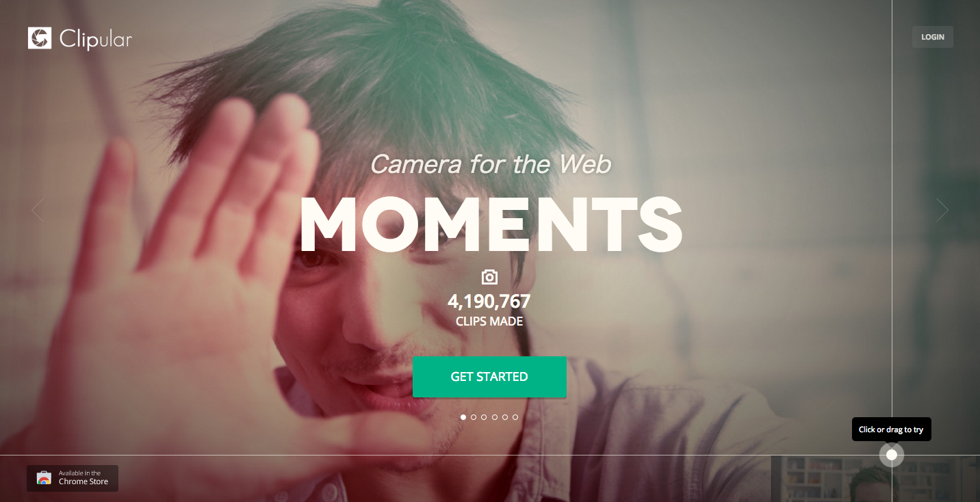Click the camera icon above clip count

[x=489, y=277]
